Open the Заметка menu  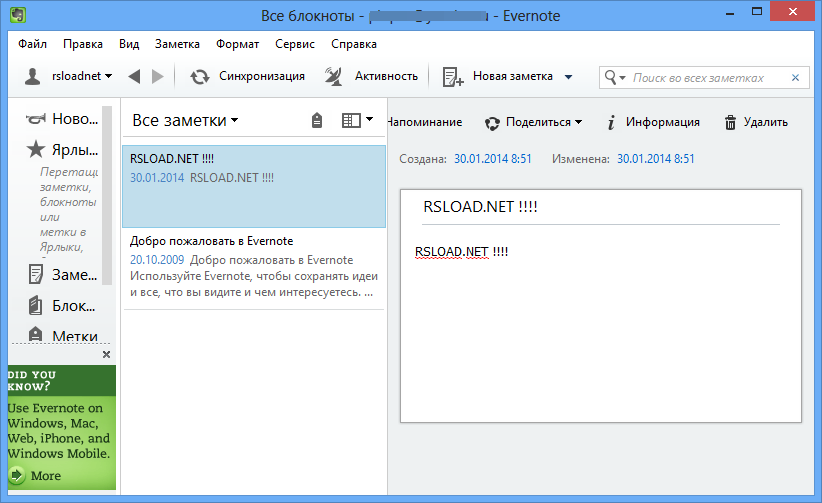177,44
